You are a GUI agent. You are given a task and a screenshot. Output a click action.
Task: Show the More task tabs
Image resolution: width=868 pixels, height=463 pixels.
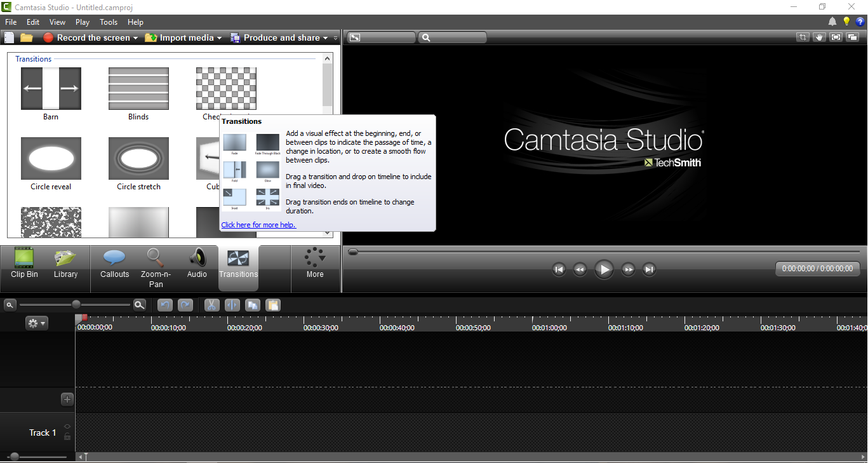point(315,264)
